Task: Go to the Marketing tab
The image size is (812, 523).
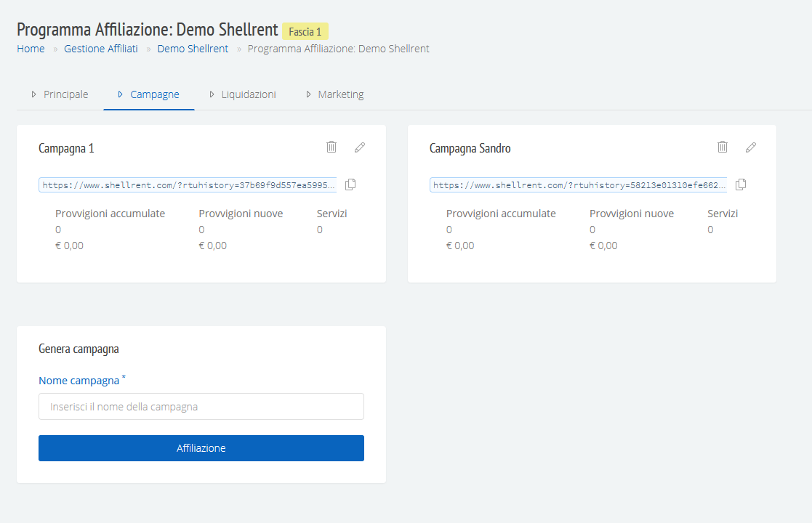Action: coord(335,94)
